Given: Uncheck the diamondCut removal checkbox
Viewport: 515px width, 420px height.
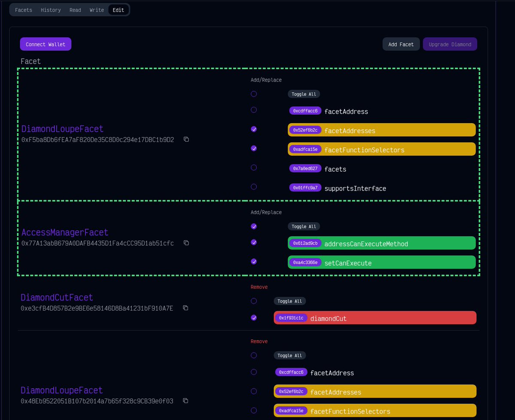Looking at the screenshot, I should pyautogui.click(x=254, y=317).
